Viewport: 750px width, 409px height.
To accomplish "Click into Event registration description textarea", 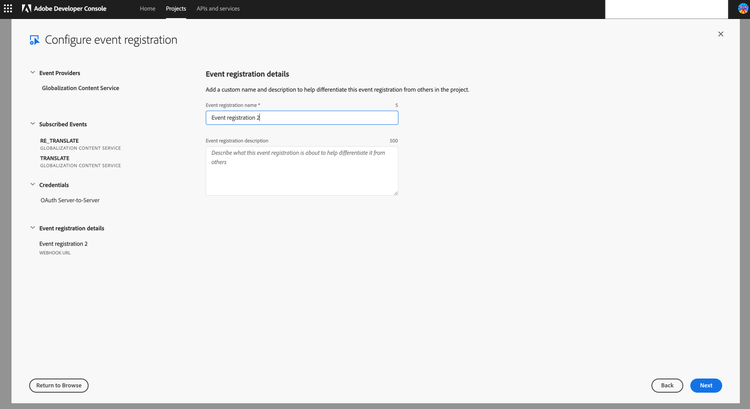I will pos(301,171).
